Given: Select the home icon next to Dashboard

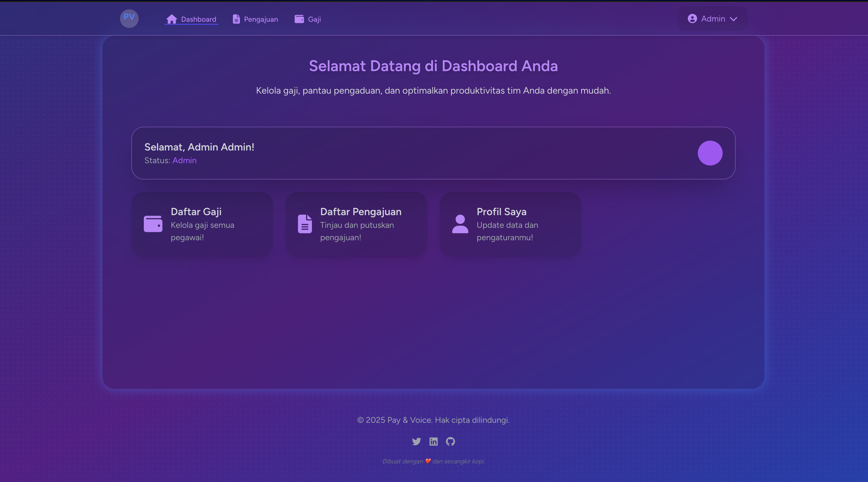Looking at the screenshot, I should (172, 19).
